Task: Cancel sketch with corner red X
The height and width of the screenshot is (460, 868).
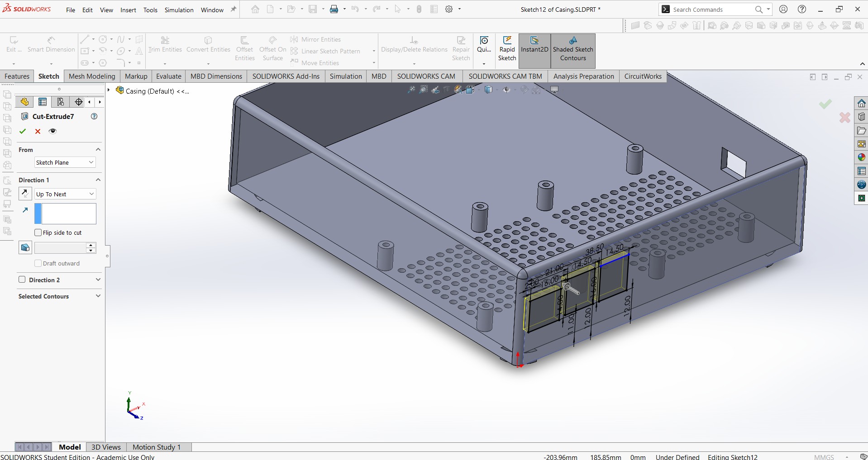Action: tap(844, 118)
